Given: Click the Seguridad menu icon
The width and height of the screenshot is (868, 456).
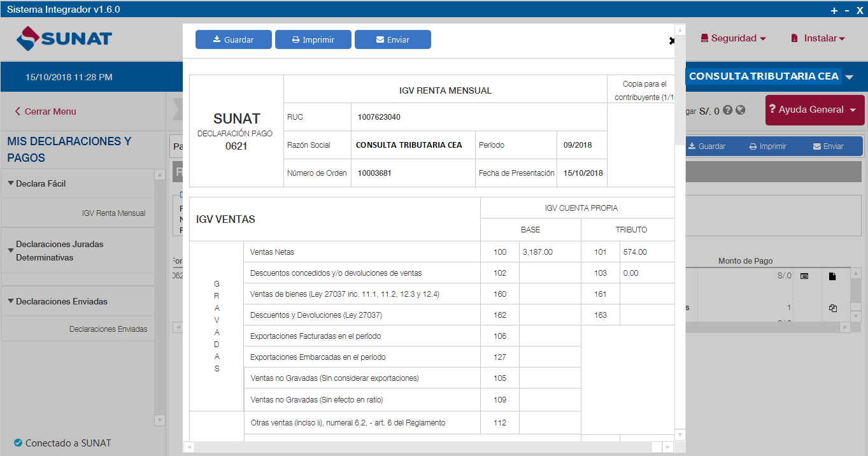Looking at the screenshot, I should point(704,38).
